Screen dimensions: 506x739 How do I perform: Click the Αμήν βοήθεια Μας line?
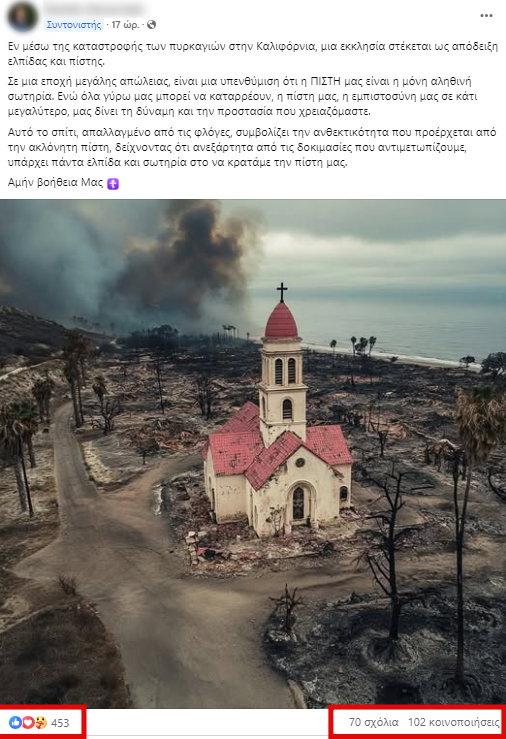coord(56,183)
